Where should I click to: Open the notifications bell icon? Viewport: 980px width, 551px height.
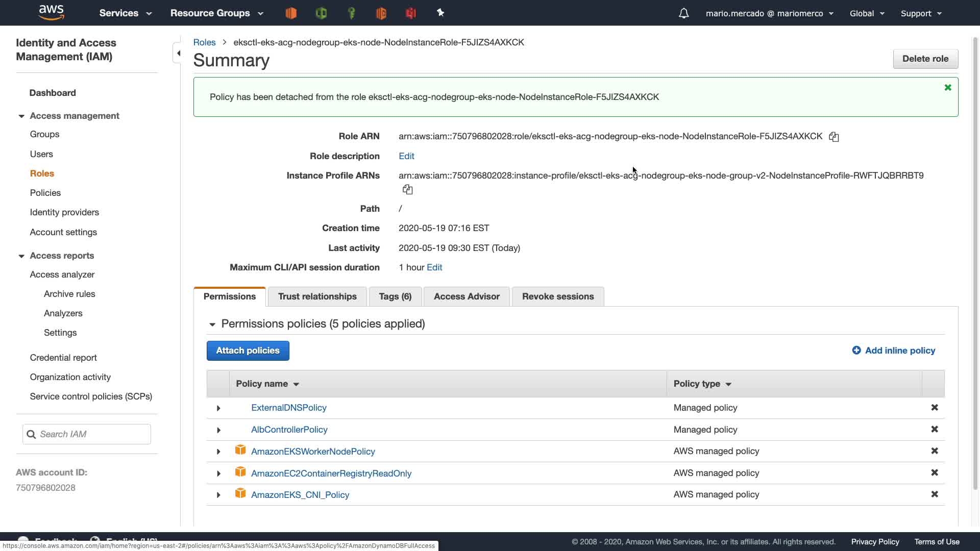point(683,13)
